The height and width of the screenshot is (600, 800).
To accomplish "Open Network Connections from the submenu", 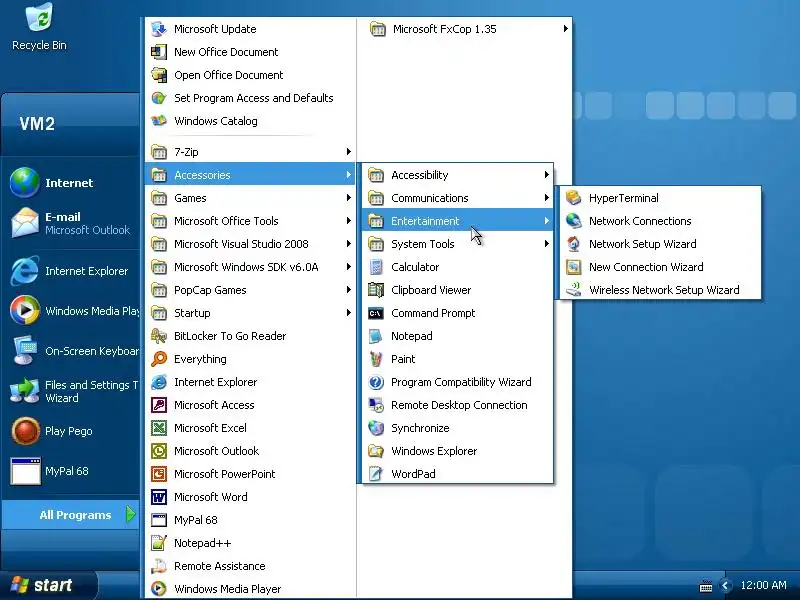I will [661, 221].
